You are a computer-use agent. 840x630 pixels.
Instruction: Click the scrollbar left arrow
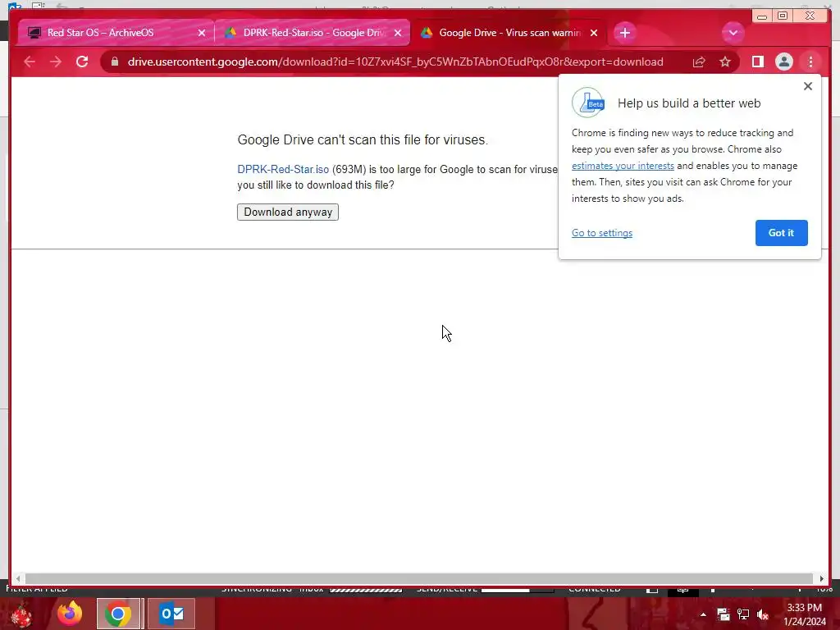click(x=18, y=578)
